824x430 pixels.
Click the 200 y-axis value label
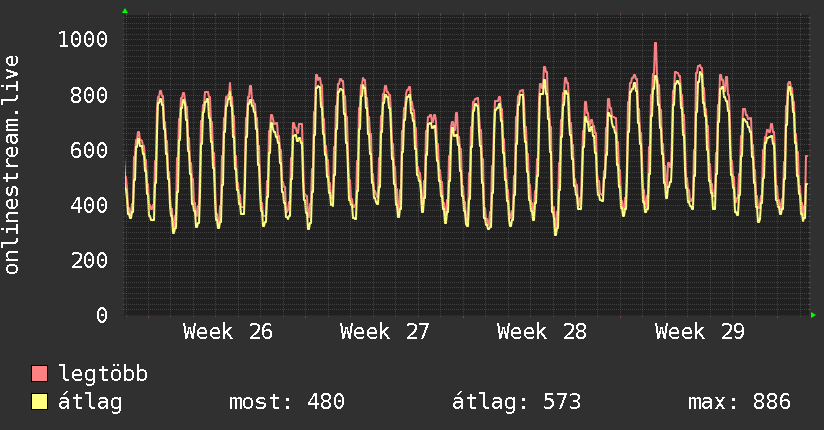click(89, 260)
